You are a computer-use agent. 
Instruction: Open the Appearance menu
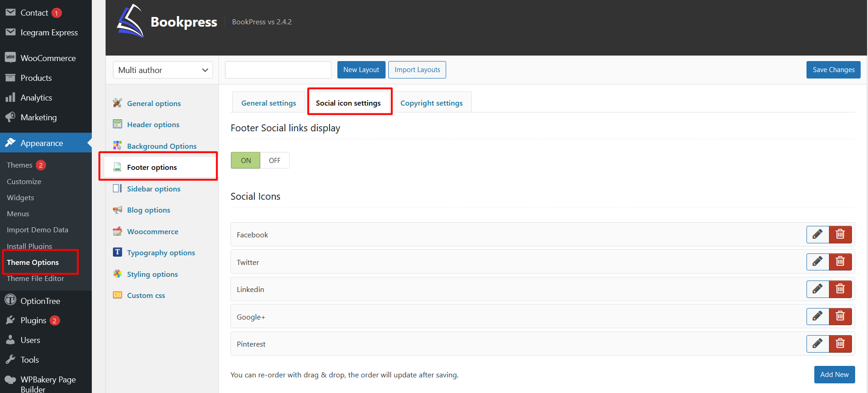tap(46, 143)
